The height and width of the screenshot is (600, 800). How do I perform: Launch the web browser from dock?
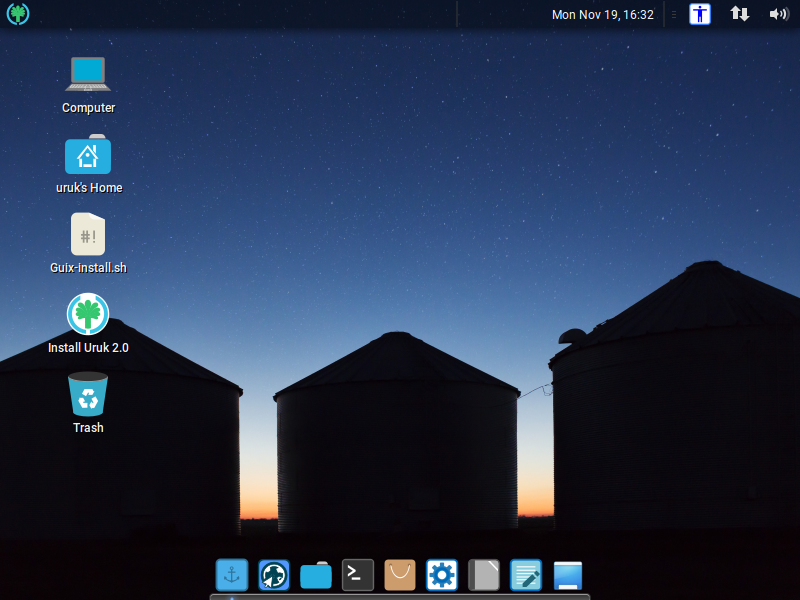coord(274,575)
